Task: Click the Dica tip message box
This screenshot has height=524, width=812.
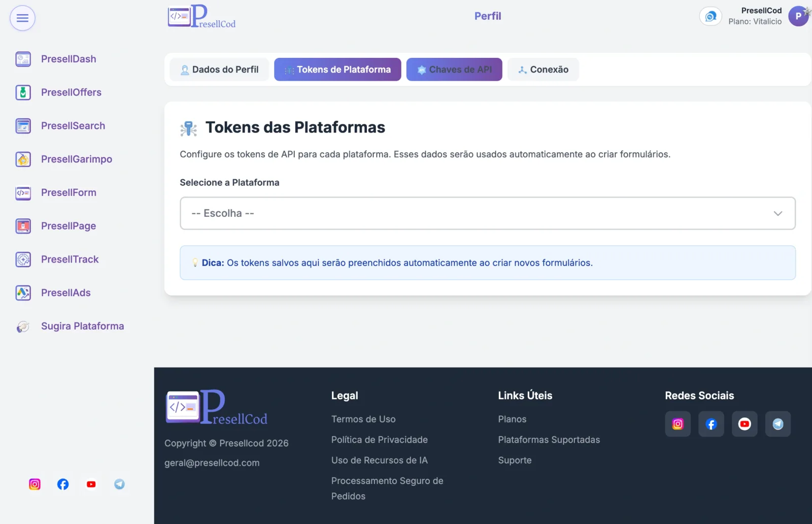Action: coord(488,263)
